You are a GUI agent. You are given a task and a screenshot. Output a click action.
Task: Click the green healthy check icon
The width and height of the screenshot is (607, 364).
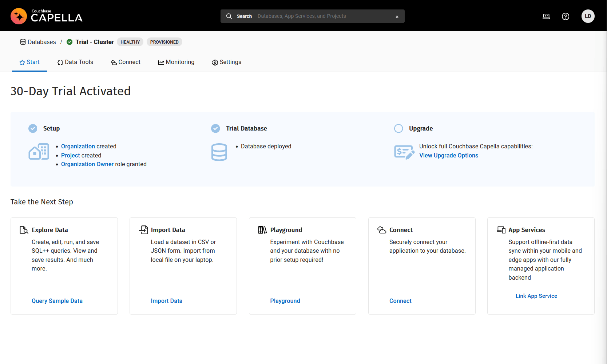click(70, 42)
